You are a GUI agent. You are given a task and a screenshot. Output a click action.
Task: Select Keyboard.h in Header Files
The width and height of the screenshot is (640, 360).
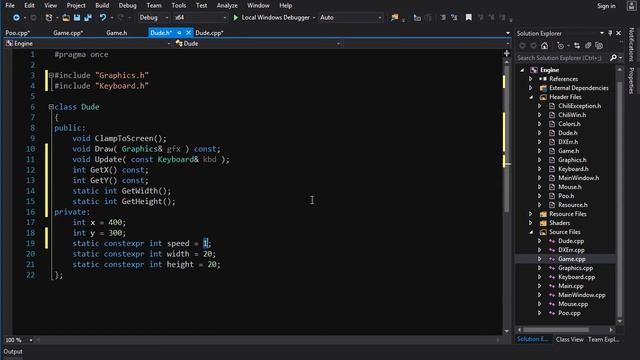click(573, 169)
